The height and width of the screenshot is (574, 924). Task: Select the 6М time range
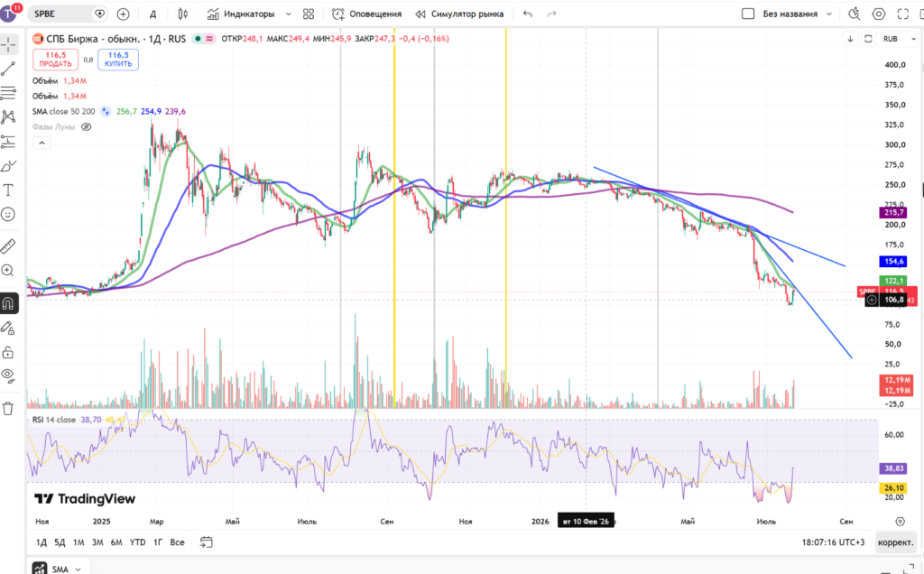pos(116,542)
